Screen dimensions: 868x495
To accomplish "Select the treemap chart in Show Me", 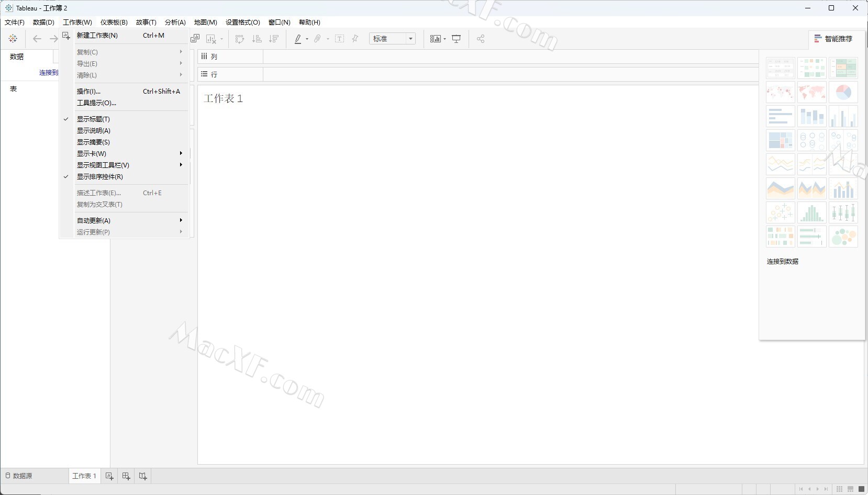I will coord(780,140).
